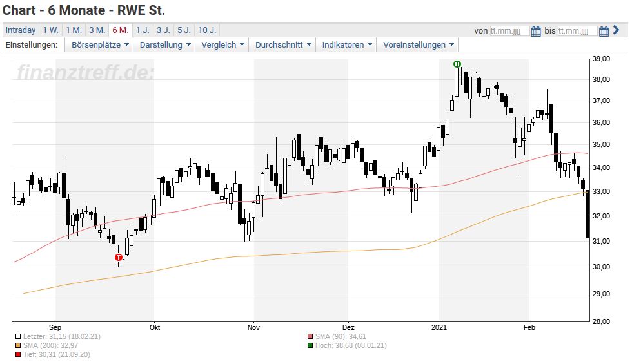Image resolution: width=632 pixels, height=364 pixels.
Task: Select the 10 J. time range tab
Action: [x=207, y=30]
